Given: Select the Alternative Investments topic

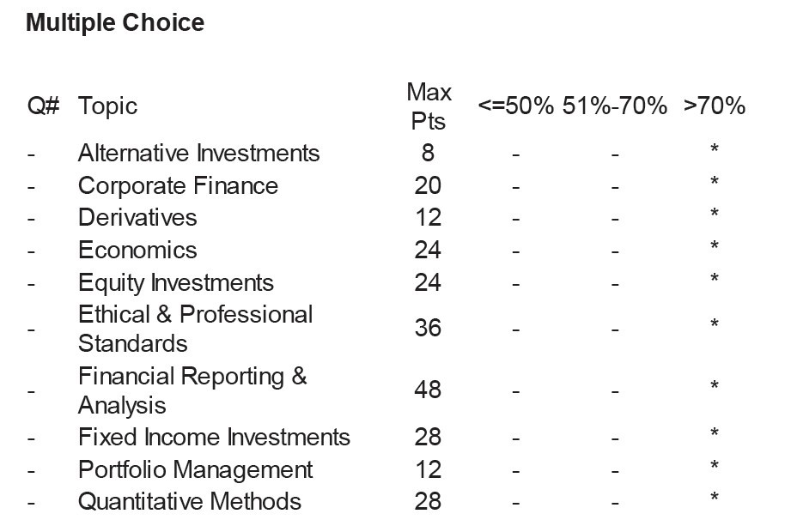Looking at the screenshot, I should coord(198,154).
